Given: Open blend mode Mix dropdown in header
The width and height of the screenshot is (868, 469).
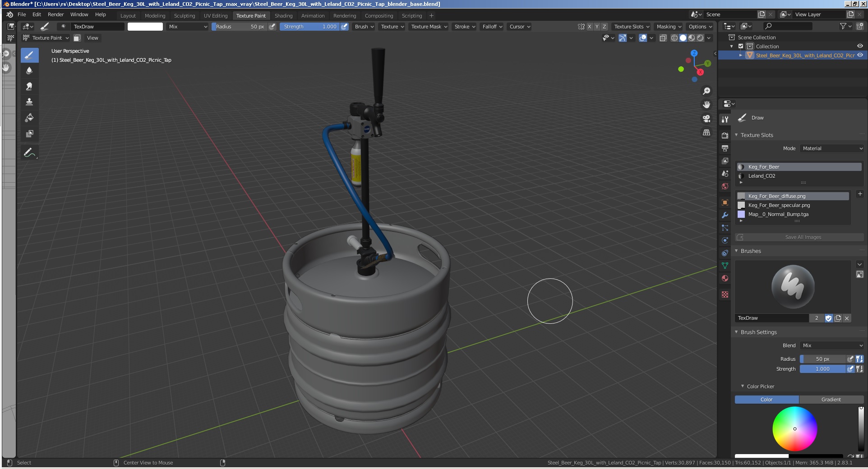Looking at the screenshot, I should click(x=187, y=27).
